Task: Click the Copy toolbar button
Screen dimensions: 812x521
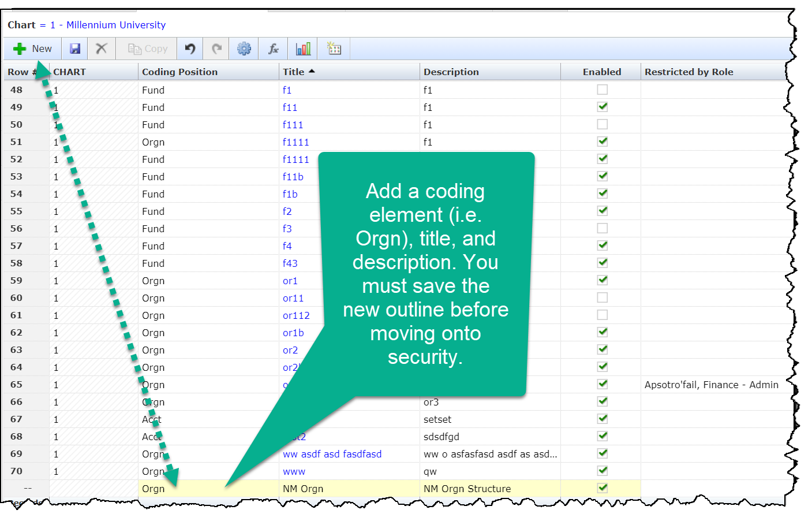Action: (x=148, y=49)
